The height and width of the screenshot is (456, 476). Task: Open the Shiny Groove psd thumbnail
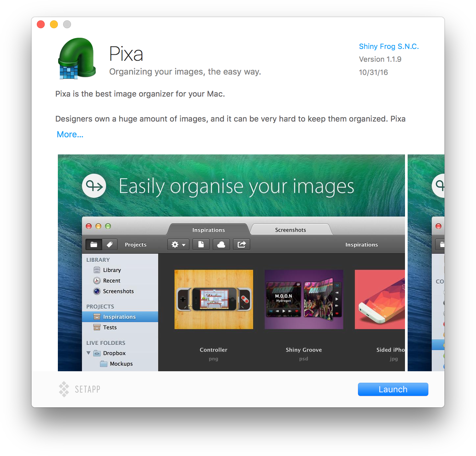pyautogui.click(x=304, y=299)
